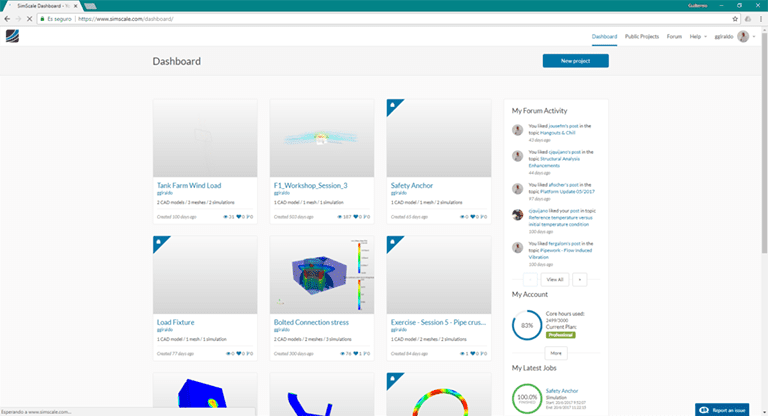Open the Load Fixture project
The width and height of the screenshot is (768, 416).
(175, 322)
